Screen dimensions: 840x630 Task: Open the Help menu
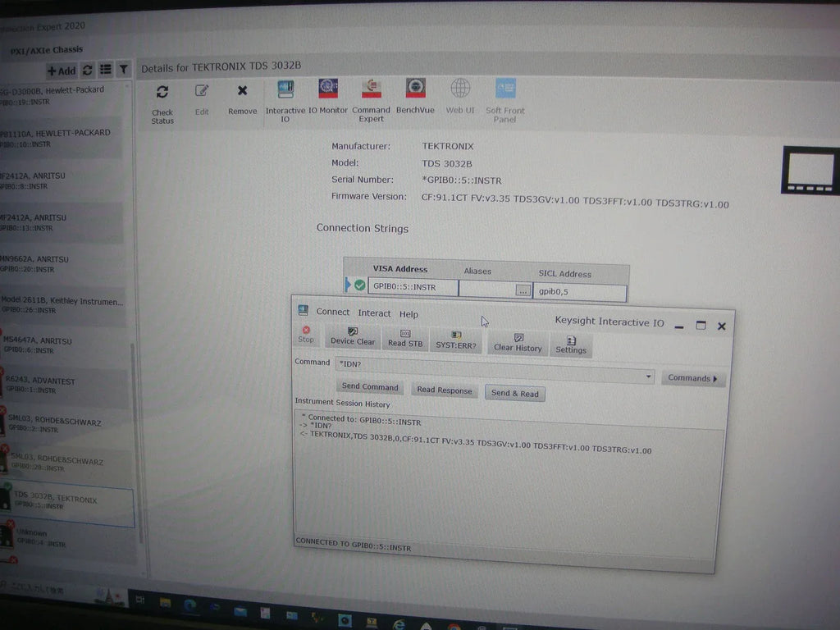pos(409,314)
